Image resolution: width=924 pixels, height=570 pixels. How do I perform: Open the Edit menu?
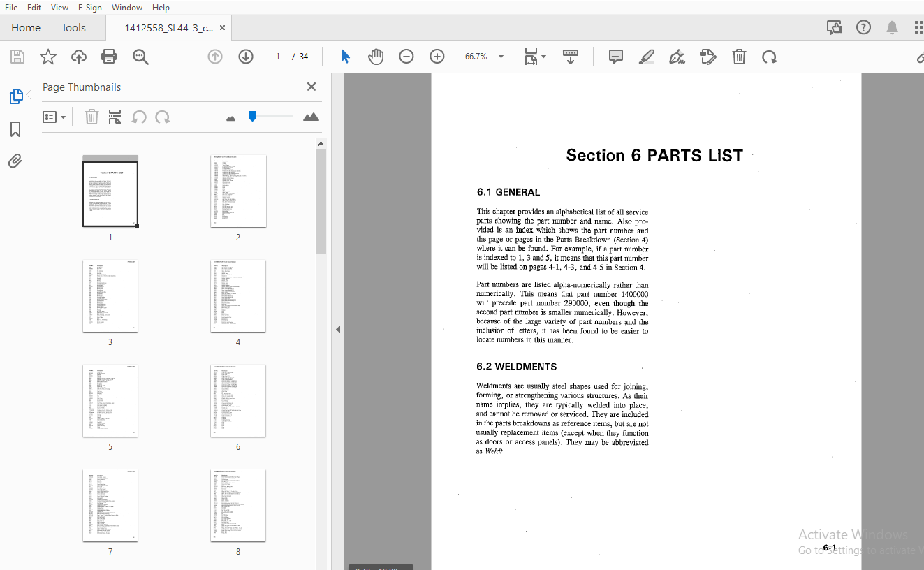click(x=34, y=7)
